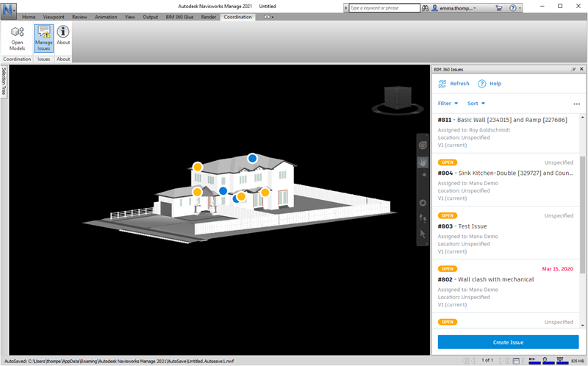588x366 pixels.
Task: Open the Navisworks application menu button
Action: tap(9, 10)
